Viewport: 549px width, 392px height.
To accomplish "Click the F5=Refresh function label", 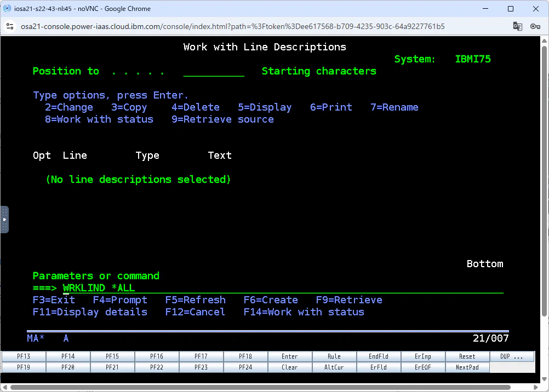I will pyautogui.click(x=196, y=300).
